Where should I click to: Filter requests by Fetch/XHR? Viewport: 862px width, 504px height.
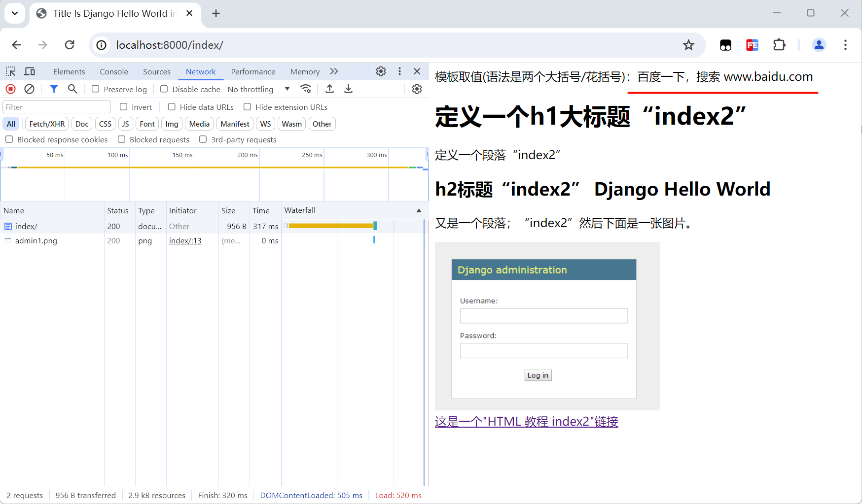(47, 124)
